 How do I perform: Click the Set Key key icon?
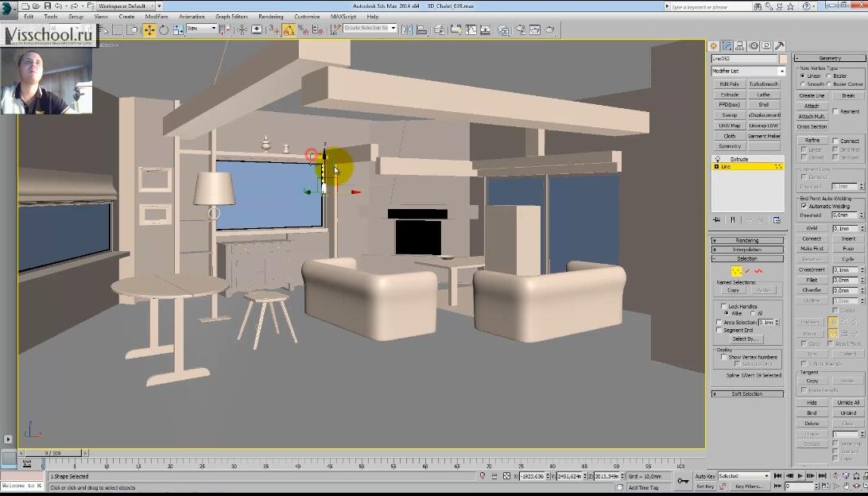(683, 481)
